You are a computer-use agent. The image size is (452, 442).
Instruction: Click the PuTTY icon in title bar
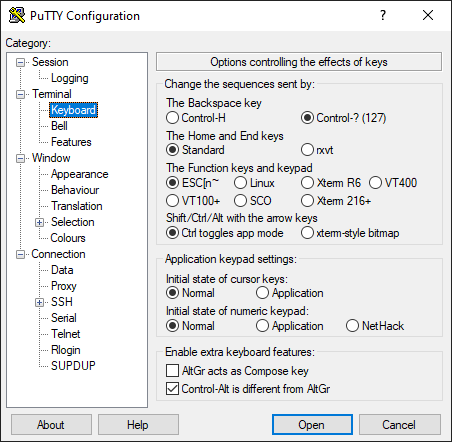[17, 15]
